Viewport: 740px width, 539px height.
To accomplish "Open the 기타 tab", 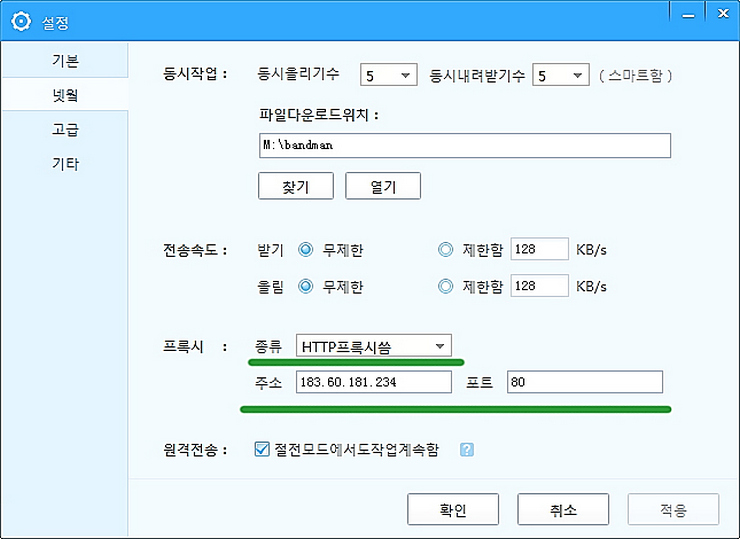I will pos(65,163).
